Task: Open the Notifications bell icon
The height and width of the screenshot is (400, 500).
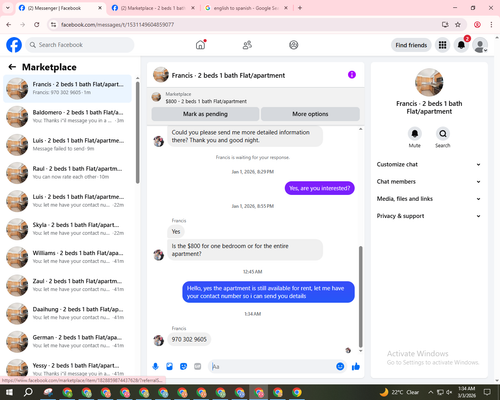Action: pyautogui.click(x=461, y=45)
